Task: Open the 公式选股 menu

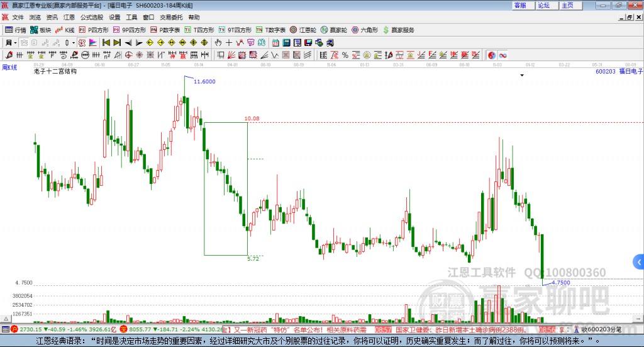Action: (92, 17)
